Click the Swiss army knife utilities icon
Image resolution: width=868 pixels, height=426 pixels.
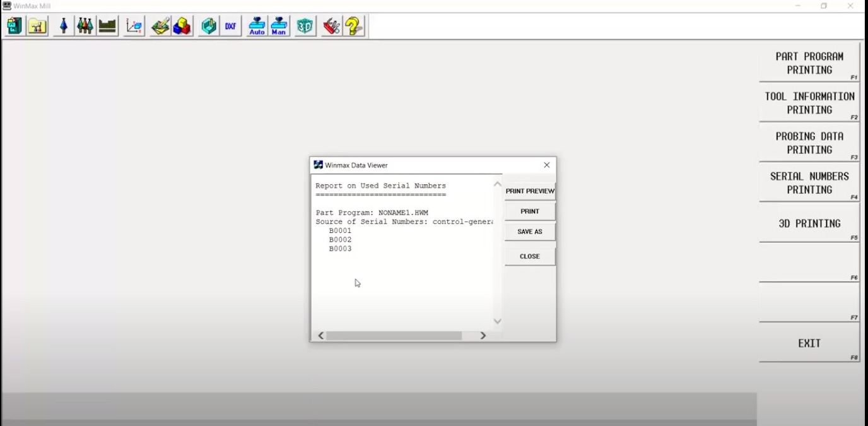pyautogui.click(x=331, y=27)
